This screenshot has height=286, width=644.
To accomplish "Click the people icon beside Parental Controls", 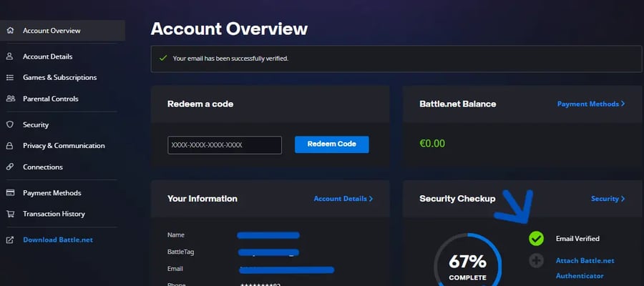I will click(10, 99).
